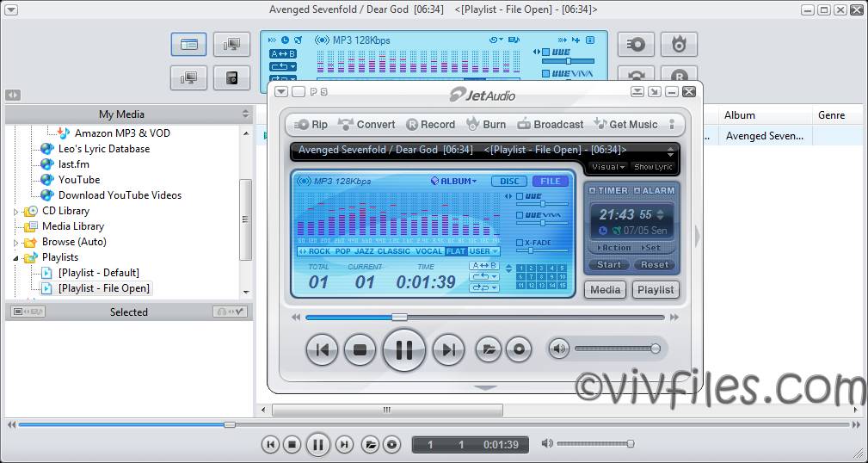Select the POP equalizer preset
The image size is (868, 463).
(342, 251)
